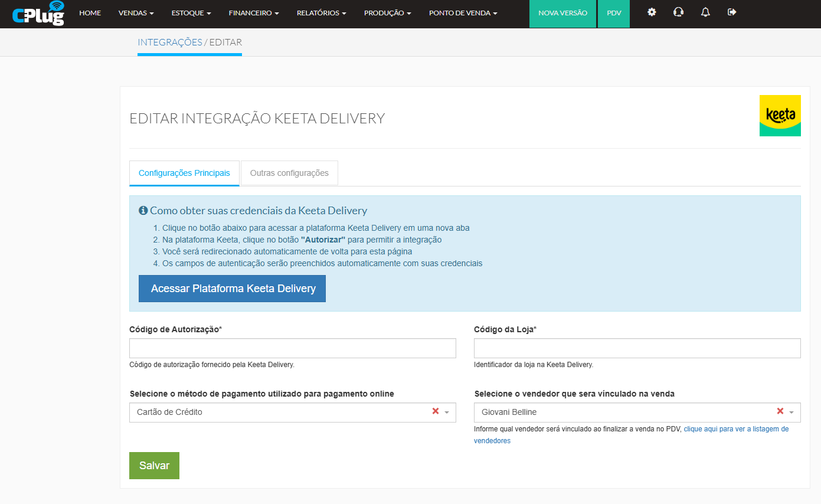Click the Keeta logo image
Image resolution: width=821 pixels, height=504 pixels.
(x=780, y=116)
